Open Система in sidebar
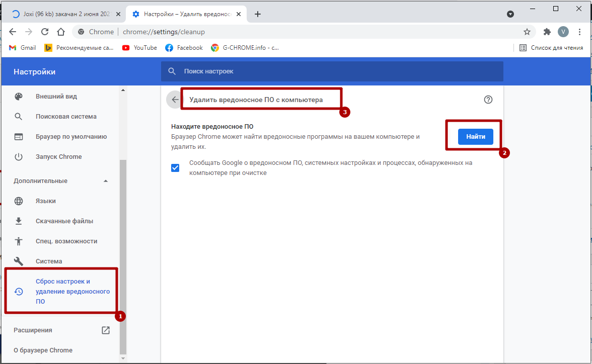Viewport: 592px width, 364px height. (49, 261)
